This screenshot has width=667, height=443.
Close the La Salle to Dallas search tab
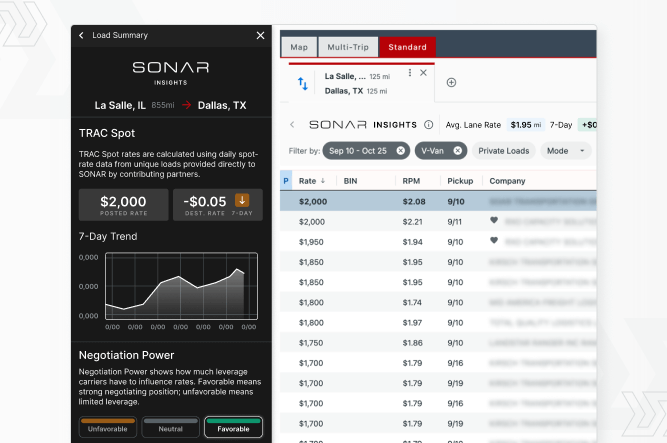pyautogui.click(x=423, y=73)
